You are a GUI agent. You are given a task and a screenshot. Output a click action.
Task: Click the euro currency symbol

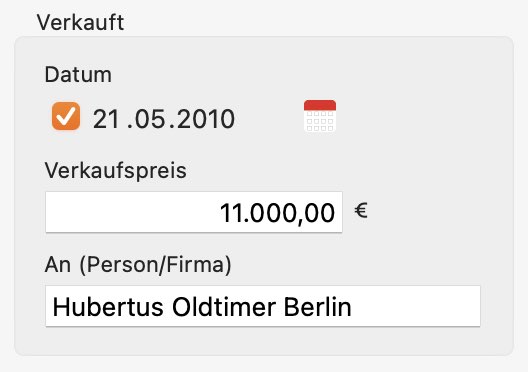pyautogui.click(x=361, y=211)
